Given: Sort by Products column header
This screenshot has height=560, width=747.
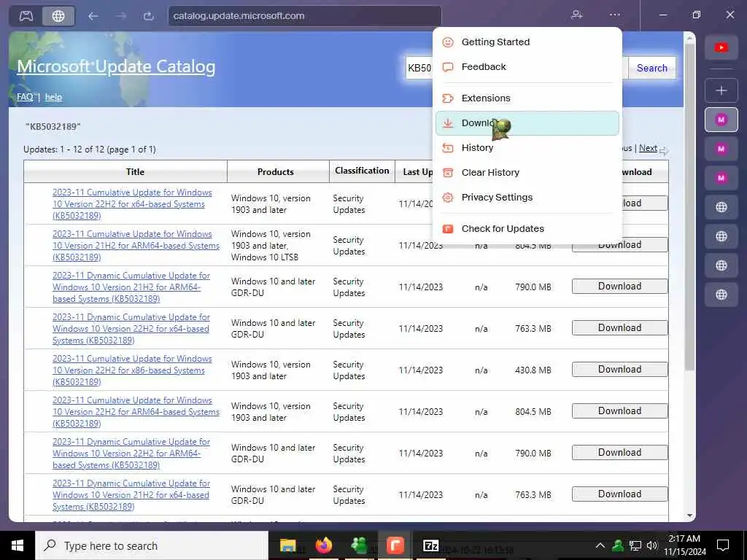Looking at the screenshot, I should [275, 172].
